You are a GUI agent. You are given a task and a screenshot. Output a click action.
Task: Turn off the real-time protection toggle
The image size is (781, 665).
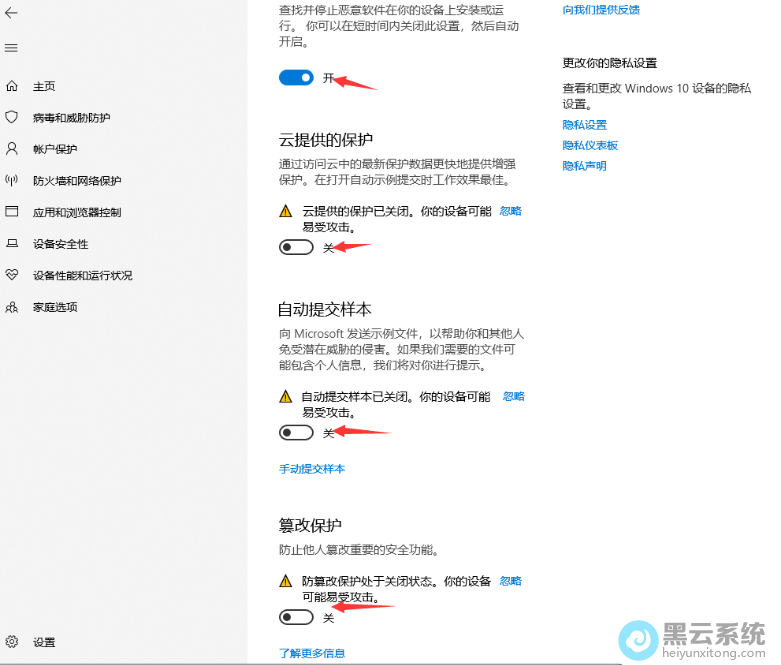coord(296,78)
